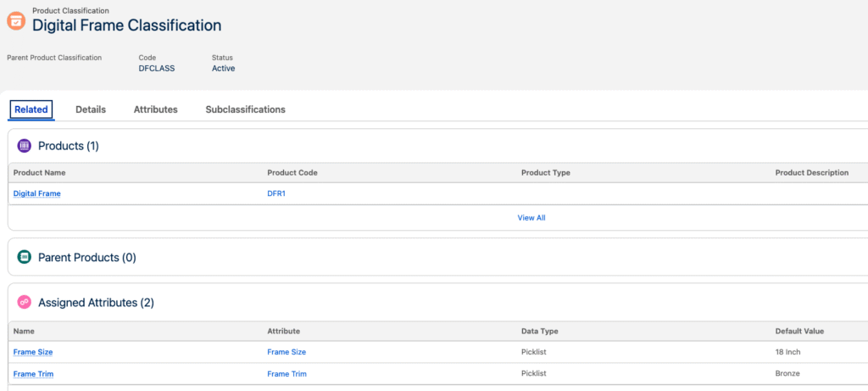The image size is (868, 391).
Task: Open the Attributes tab
Action: point(155,109)
